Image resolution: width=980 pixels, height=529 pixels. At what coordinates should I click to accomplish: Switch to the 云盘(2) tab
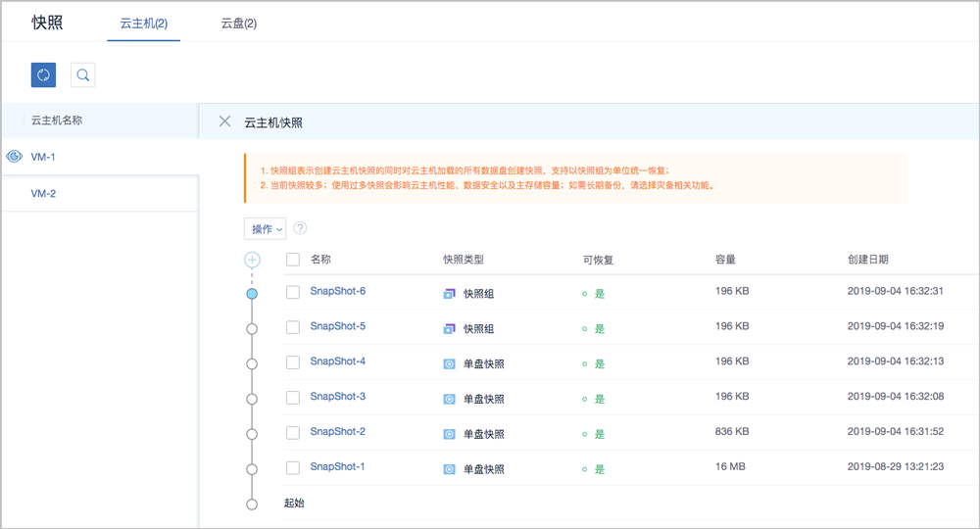tap(239, 23)
